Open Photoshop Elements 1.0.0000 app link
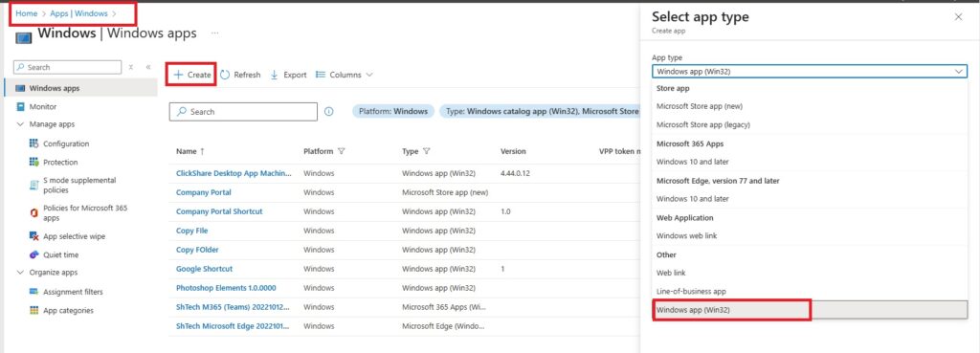The width and height of the screenshot is (980, 353). click(226, 288)
